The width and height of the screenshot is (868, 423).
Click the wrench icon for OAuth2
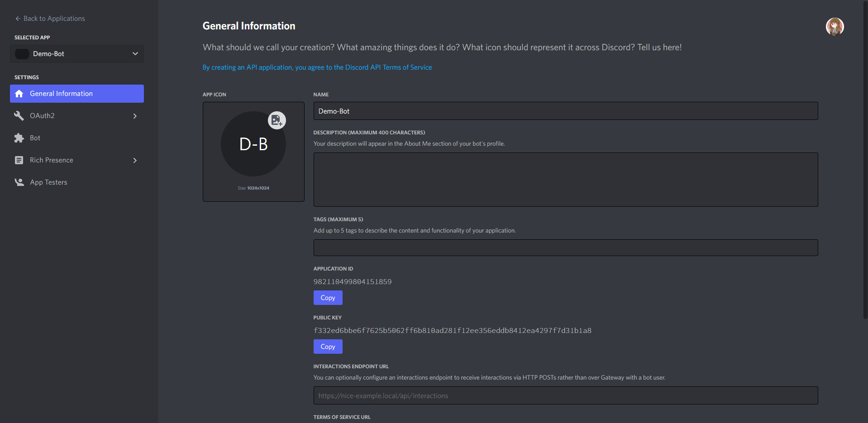pos(19,116)
